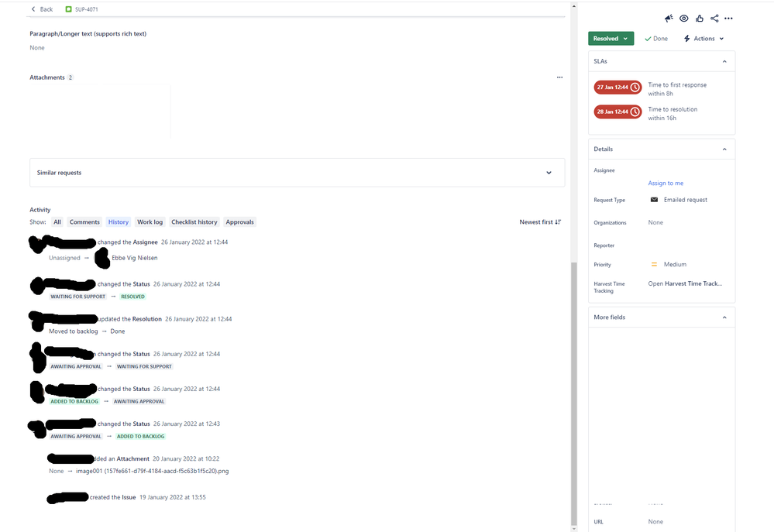
Task: Click the Assign to me link
Action: (666, 183)
